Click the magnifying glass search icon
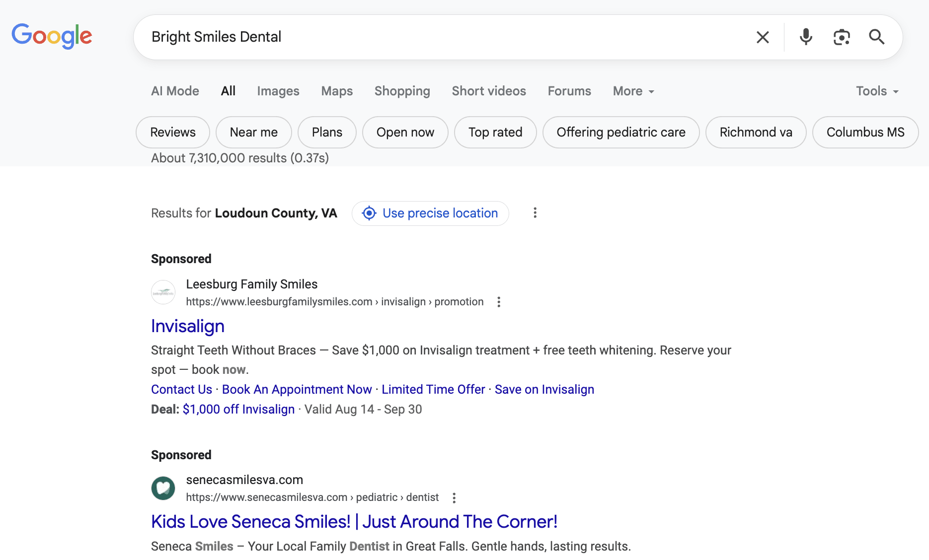 pos(876,37)
